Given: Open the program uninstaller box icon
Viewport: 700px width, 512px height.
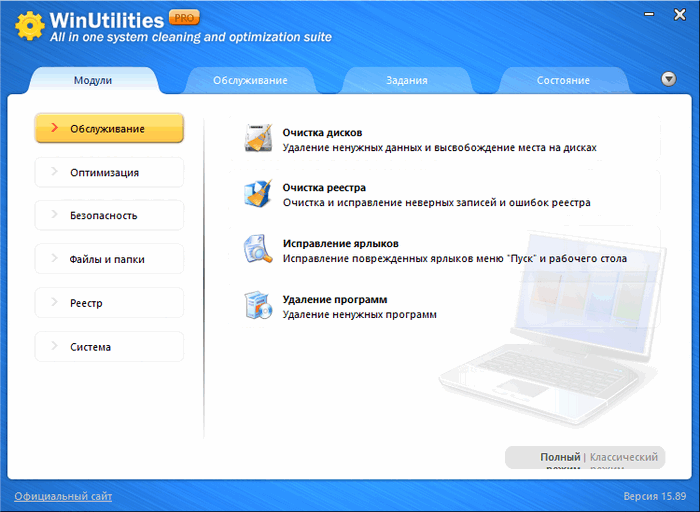Looking at the screenshot, I should pos(258,305).
